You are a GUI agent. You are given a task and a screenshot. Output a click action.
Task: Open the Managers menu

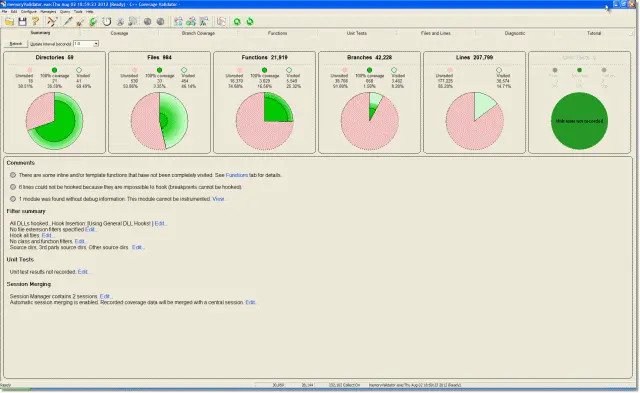pyautogui.click(x=48, y=11)
